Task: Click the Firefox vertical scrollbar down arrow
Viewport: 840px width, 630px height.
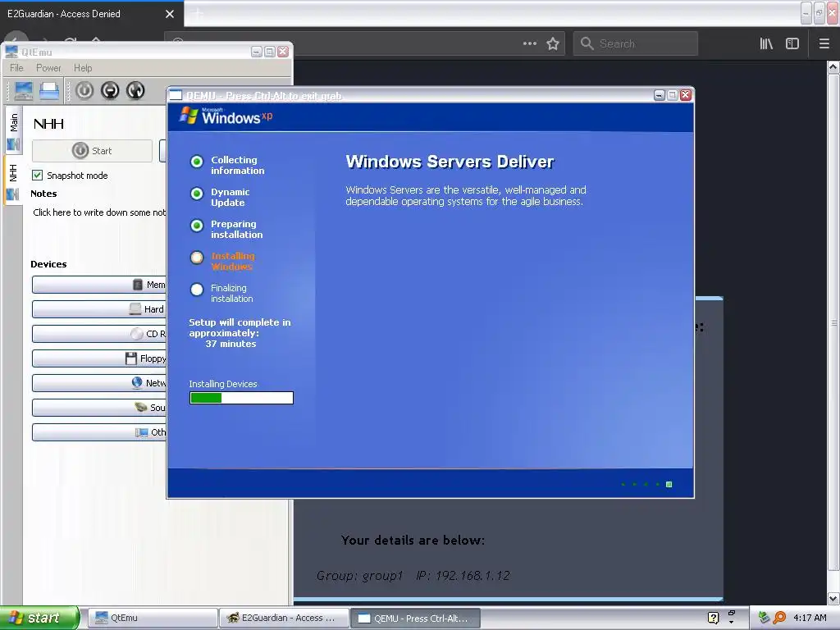Action: 833,598
